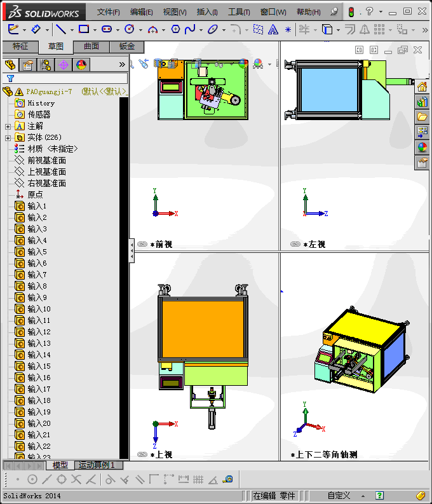Click the rebuild traffic light icon
Viewport: 432px width, 504px height.
(351, 12)
